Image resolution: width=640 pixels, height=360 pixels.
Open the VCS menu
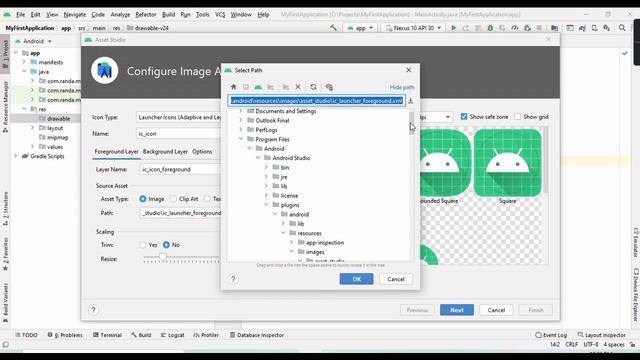coord(220,14)
